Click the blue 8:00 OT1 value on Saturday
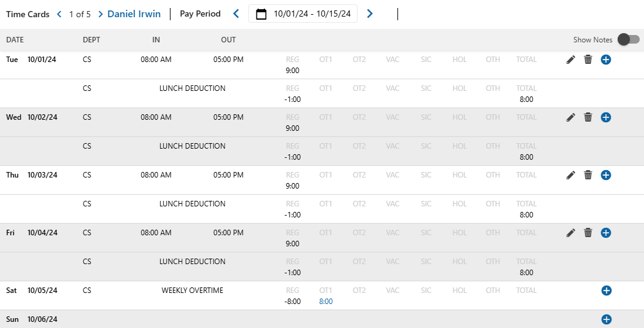This screenshot has width=644, height=328. pyautogui.click(x=326, y=302)
